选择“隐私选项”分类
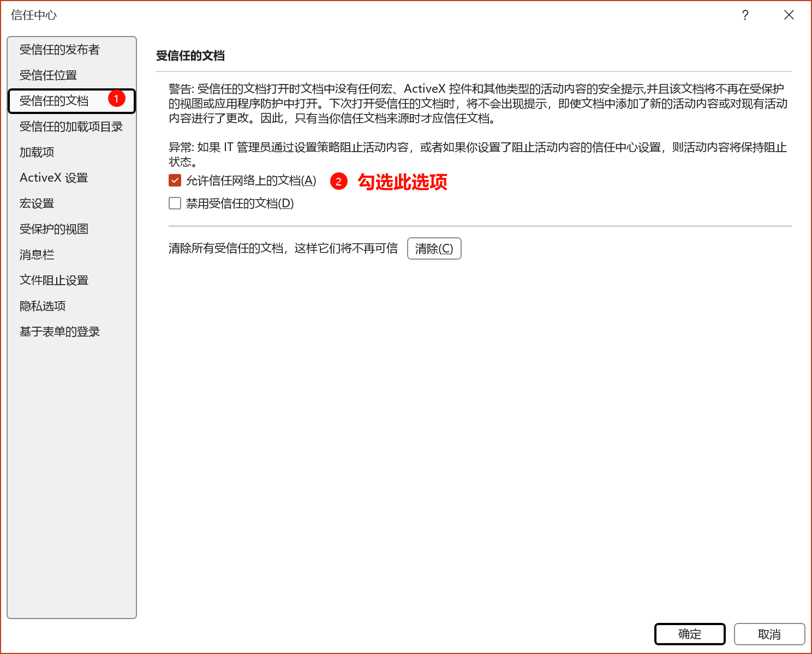Viewport: 812px width, 654px height. [x=41, y=305]
